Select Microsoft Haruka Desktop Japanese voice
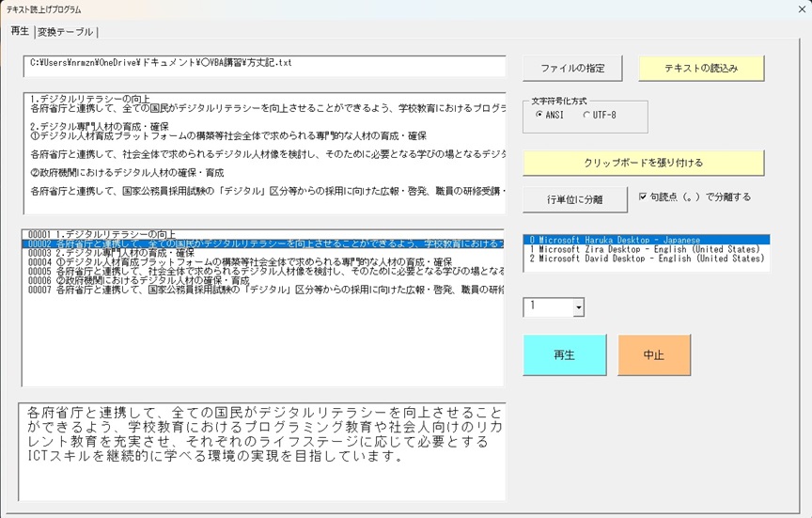The image size is (812, 518). tap(646, 241)
